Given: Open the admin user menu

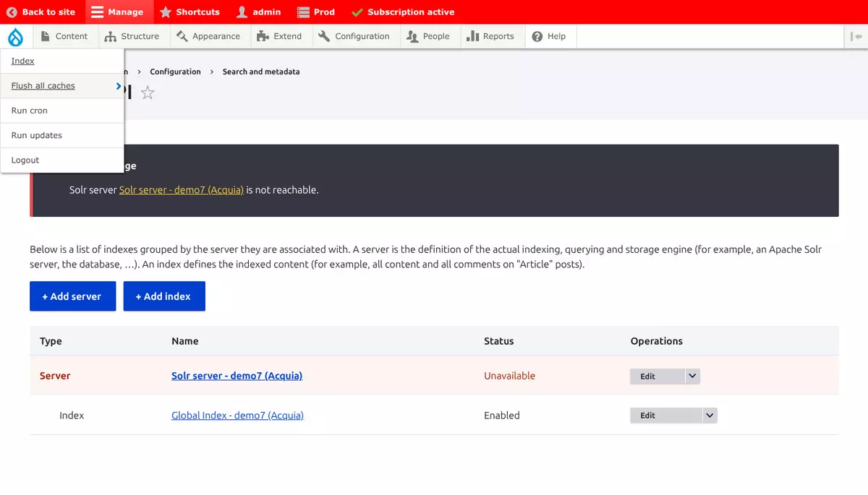Looking at the screenshot, I should 258,12.
